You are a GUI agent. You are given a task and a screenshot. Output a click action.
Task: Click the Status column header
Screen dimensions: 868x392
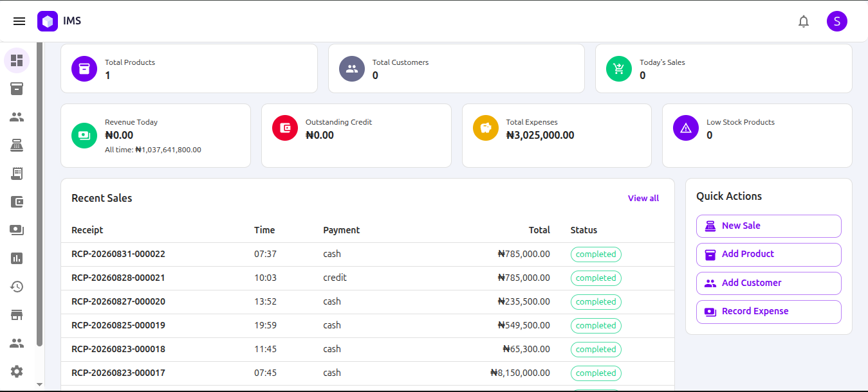pyautogui.click(x=584, y=230)
